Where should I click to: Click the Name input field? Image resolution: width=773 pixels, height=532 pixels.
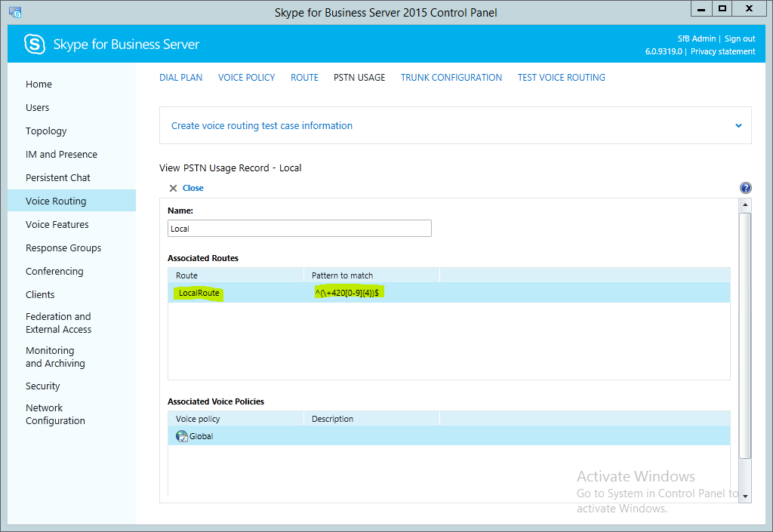299,229
